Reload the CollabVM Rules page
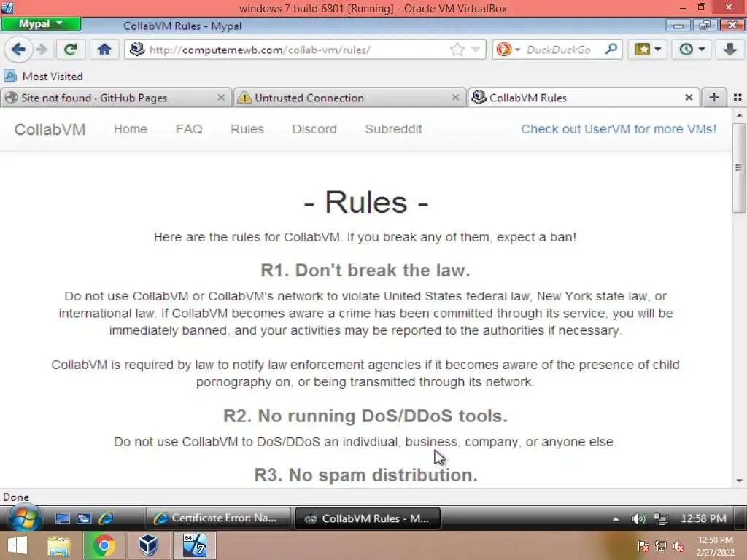The width and height of the screenshot is (747, 560). point(71,50)
